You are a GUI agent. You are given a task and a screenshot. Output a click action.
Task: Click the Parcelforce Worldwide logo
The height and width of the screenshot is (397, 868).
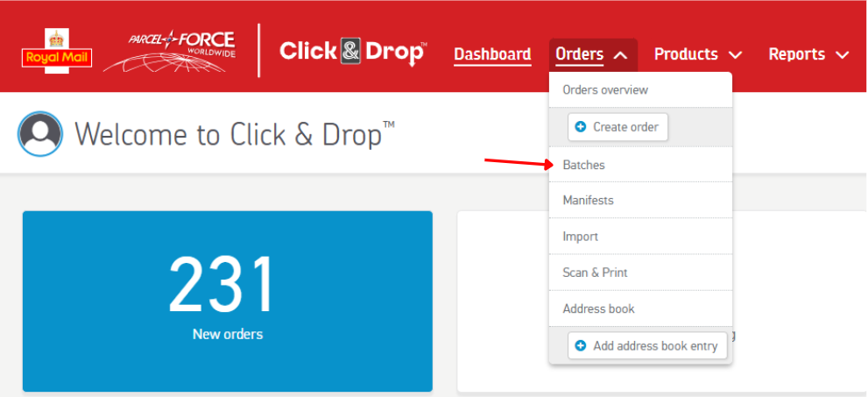click(169, 52)
